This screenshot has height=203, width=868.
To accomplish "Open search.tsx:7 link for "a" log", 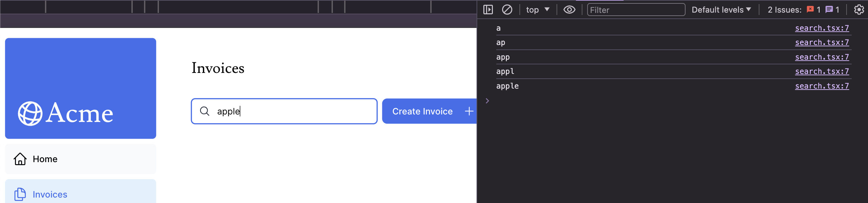I will 822,28.
